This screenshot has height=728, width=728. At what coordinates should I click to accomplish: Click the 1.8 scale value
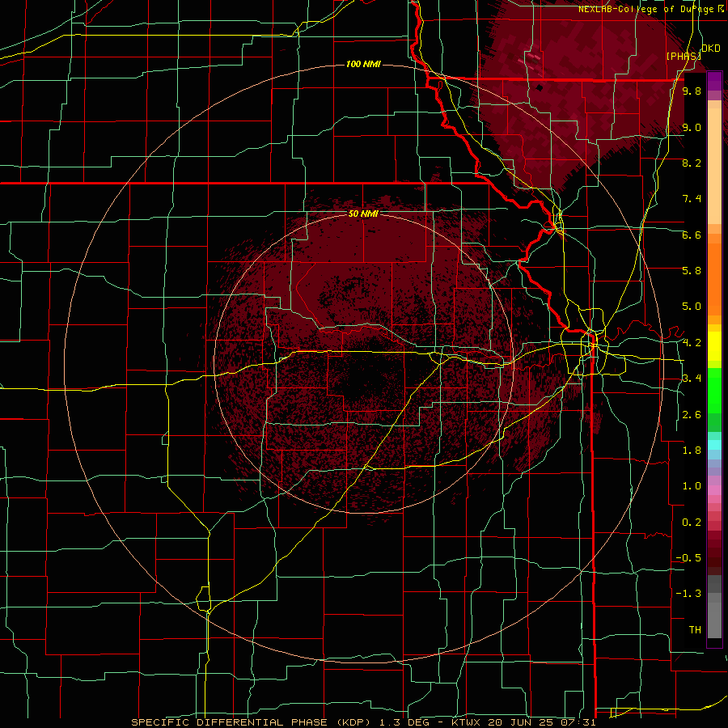[692, 451]
